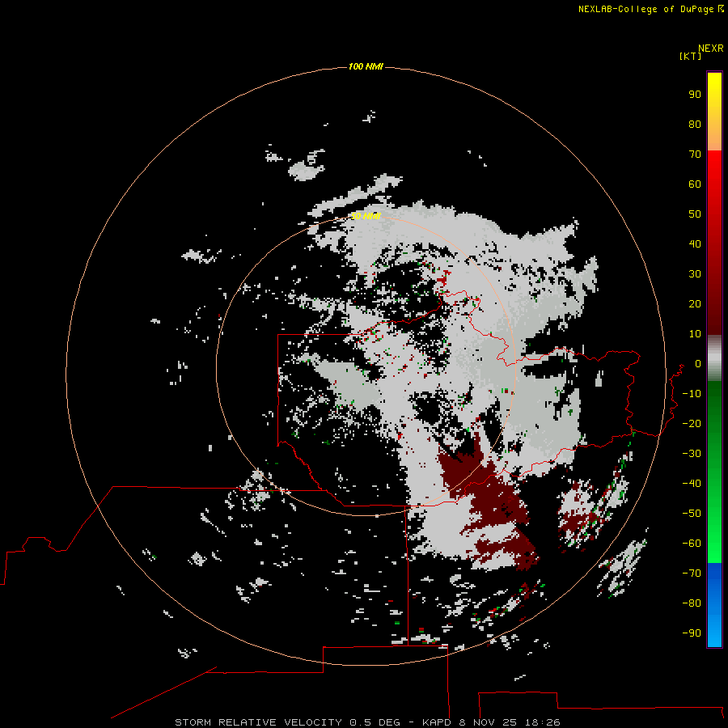
Task: Click the 10 value on the velocity scale
Action: pos(695,334)
